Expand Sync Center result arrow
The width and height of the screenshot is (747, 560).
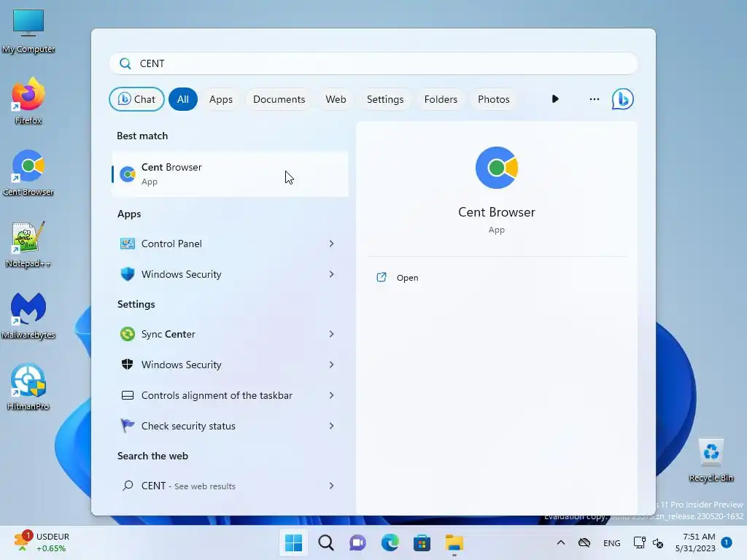(332, 334)
